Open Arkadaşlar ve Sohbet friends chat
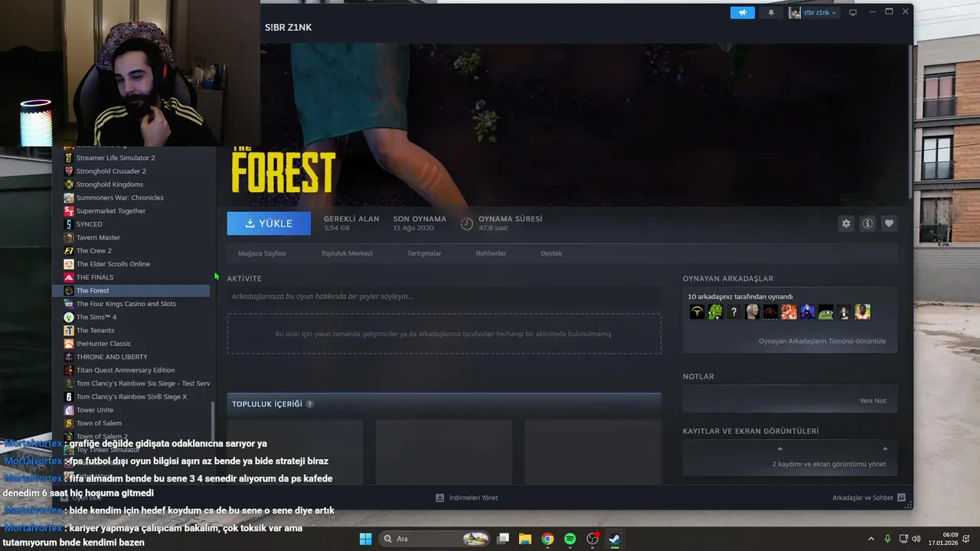The width and height of the screenshot is (980, 551). (x=869, y=497)
